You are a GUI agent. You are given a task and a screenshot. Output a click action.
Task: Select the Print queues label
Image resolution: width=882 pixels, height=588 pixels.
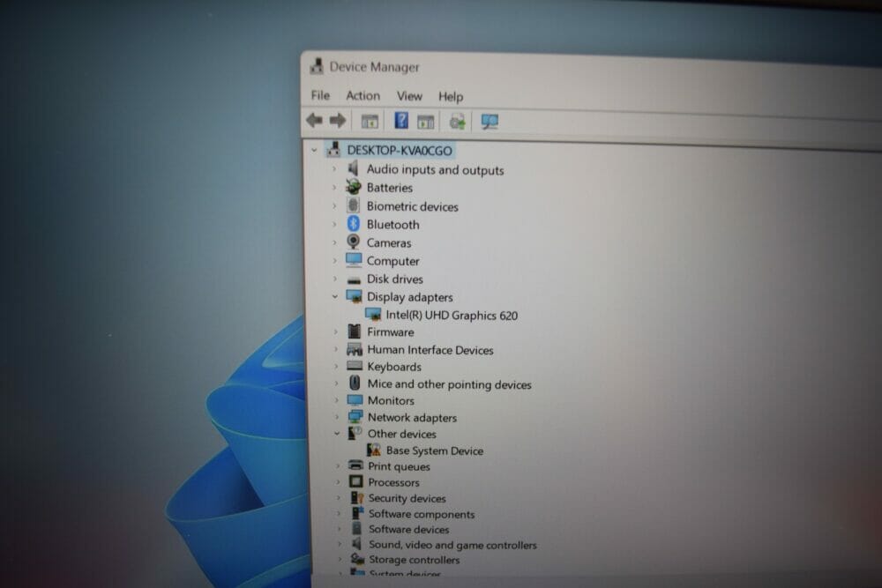tap(399, 466)
